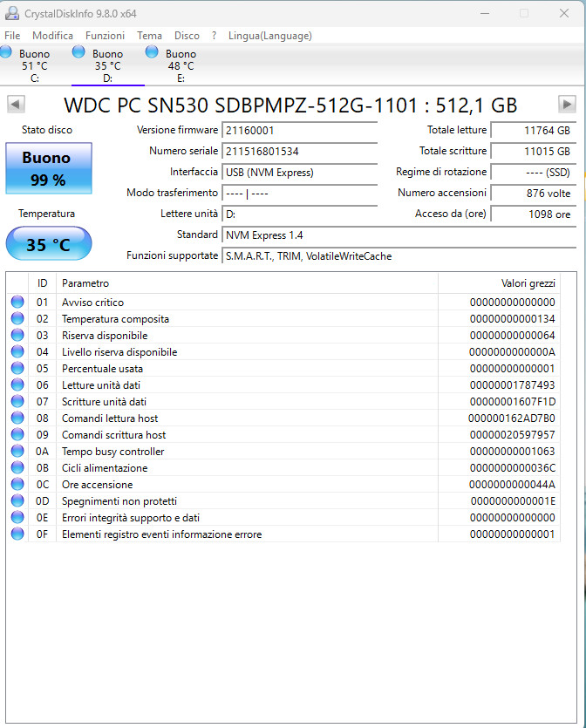Click status orb for Letture unità dati
Viewport: 586px width, 728px height.
click(x=17, y=384)
